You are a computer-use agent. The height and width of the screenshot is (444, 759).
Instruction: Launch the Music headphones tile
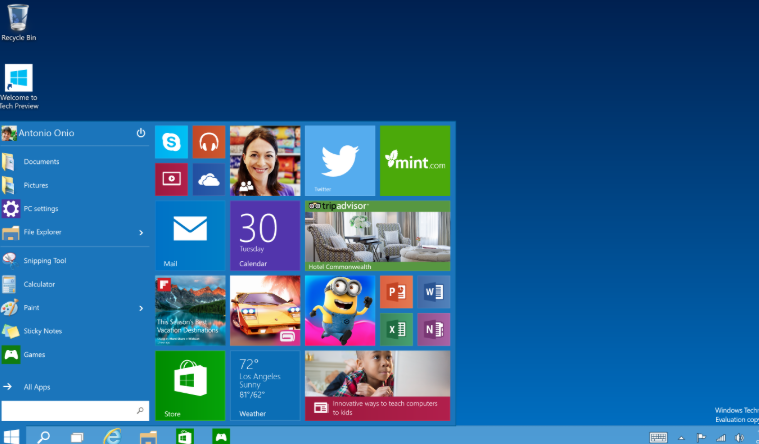(208, 143)
